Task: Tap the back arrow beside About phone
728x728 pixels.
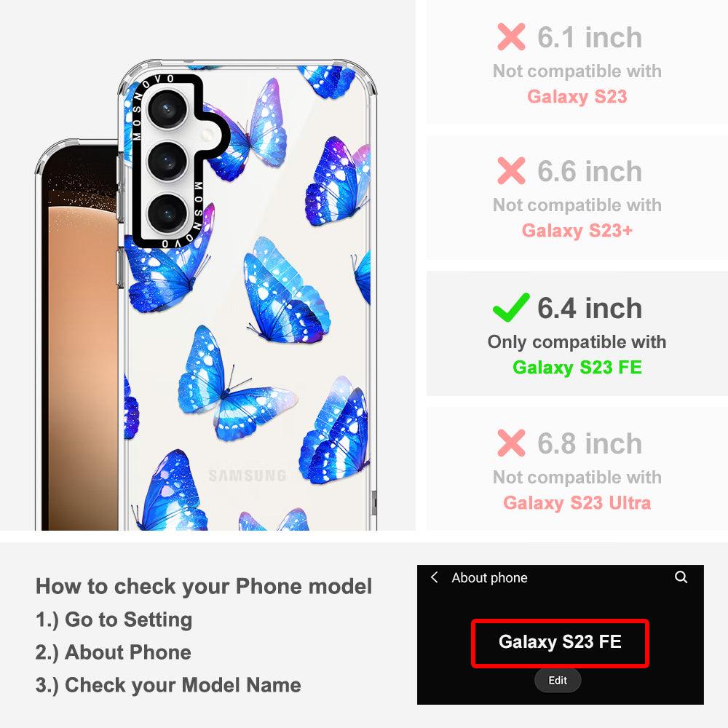Action: pos(434,577)
